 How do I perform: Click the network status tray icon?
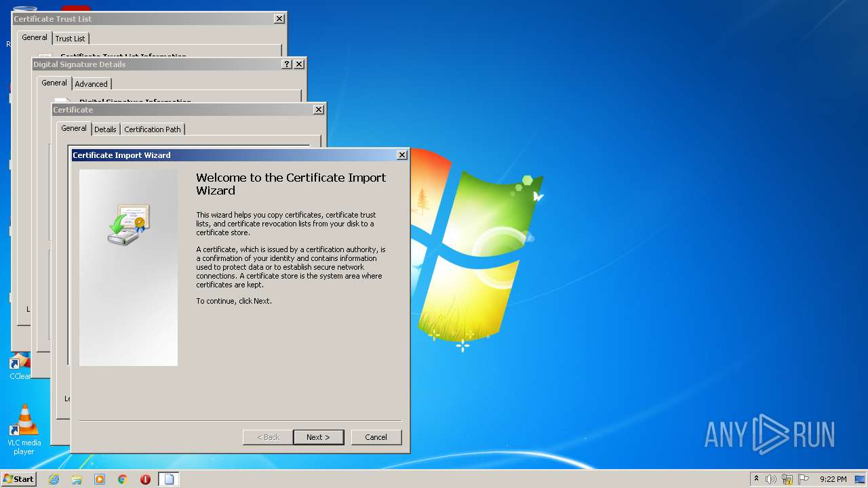(787, 479)
